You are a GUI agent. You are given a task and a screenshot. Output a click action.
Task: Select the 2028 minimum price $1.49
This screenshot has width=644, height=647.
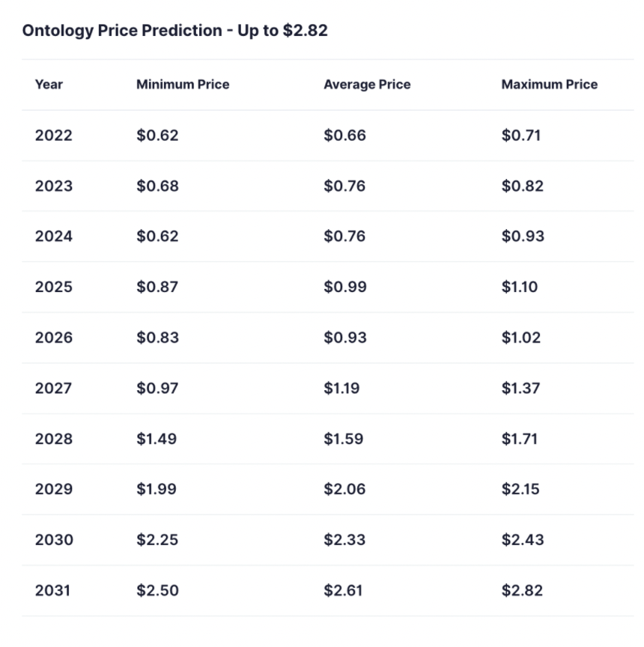[157, 439]
